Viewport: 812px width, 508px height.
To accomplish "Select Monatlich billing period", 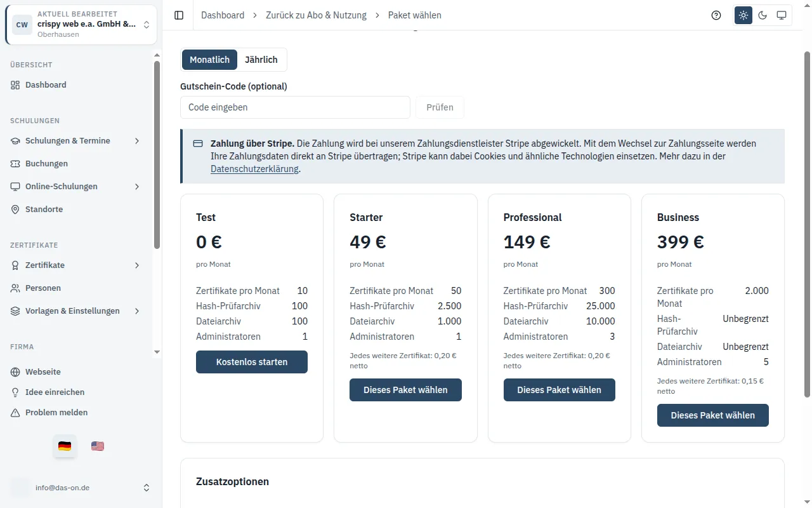I will click(x=209, y=60).
